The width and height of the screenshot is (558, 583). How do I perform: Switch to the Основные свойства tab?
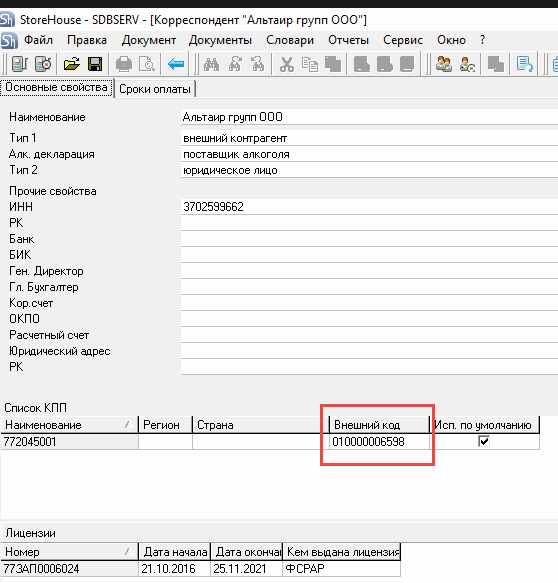[57, 87]
